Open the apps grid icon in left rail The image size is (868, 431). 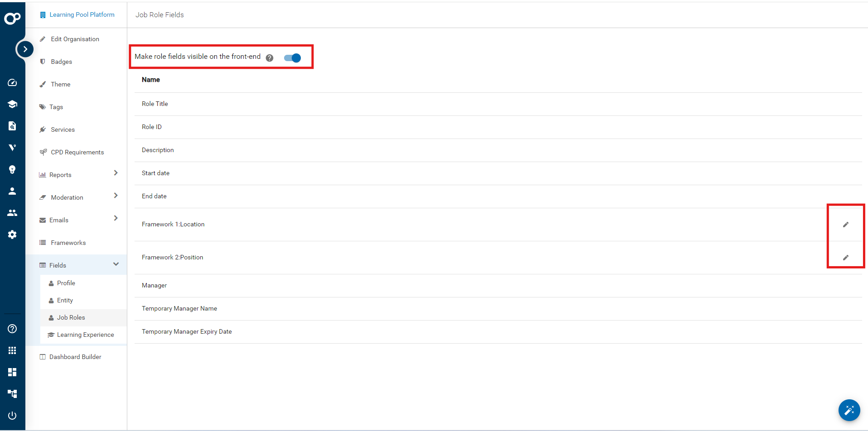[x=12, y=350]
